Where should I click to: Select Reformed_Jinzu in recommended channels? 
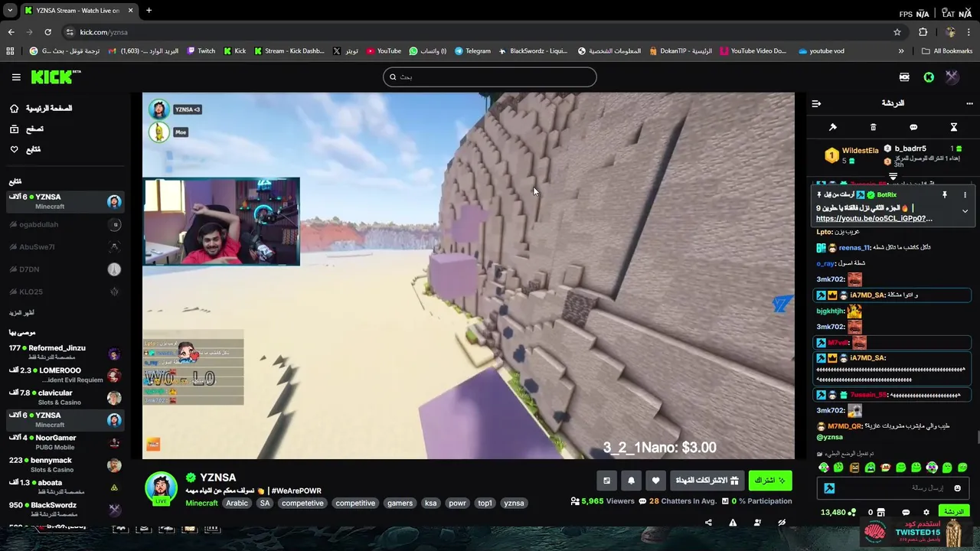65,352
